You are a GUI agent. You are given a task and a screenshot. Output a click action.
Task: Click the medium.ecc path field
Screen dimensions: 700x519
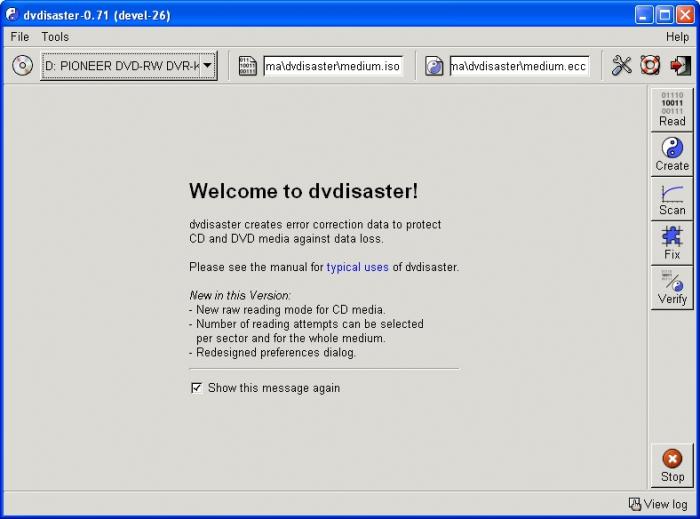click(x=519, y=66)
